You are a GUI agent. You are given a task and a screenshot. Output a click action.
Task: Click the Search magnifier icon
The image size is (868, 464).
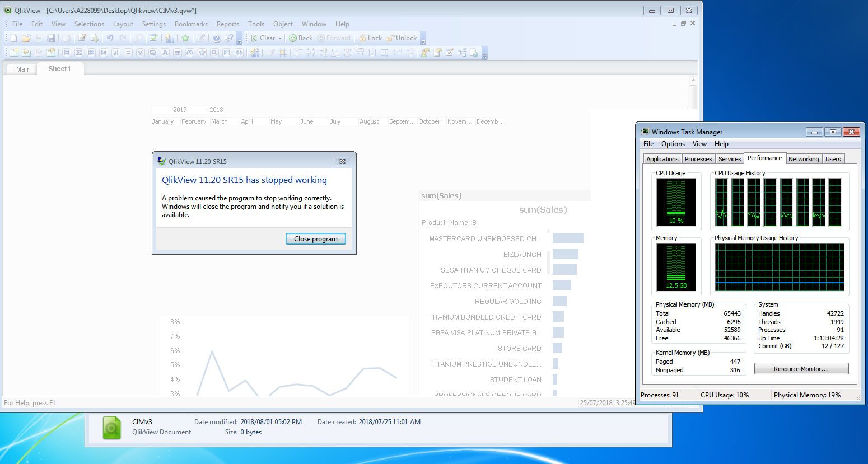coord(138,38)
